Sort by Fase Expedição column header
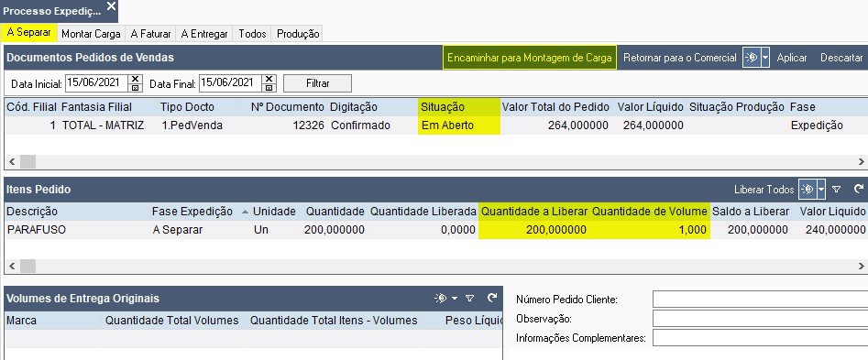This screenshot has height=360, width=868. 192,212
